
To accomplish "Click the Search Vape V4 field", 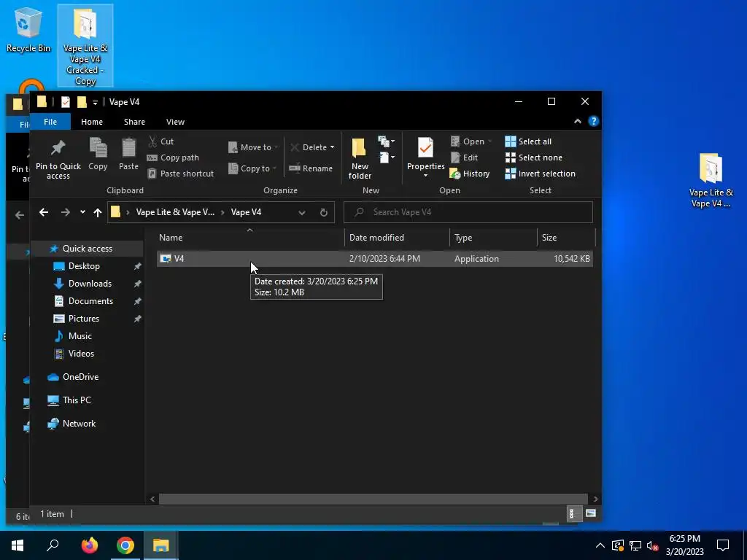I will click(x=468, y=212).
